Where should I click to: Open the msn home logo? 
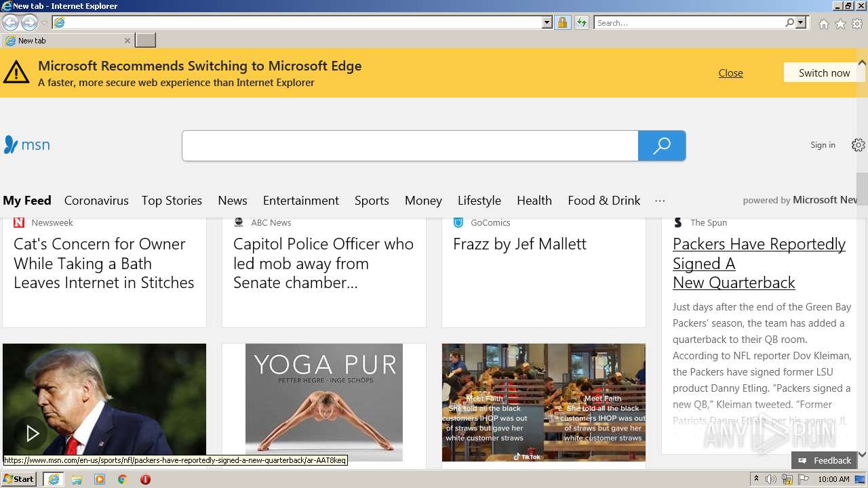point(27,144)
